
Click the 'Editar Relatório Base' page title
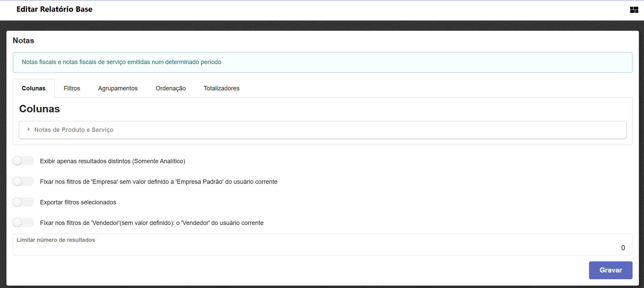coord(54,9)
